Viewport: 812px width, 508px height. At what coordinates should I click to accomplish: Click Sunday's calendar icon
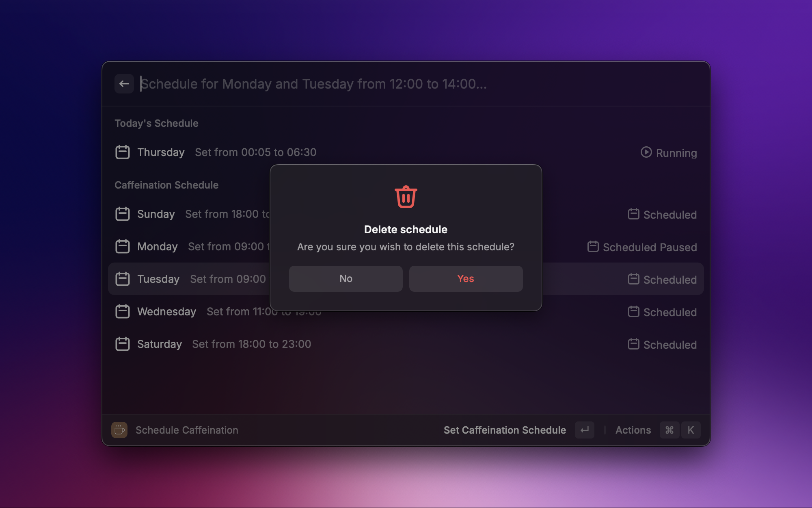122,214
